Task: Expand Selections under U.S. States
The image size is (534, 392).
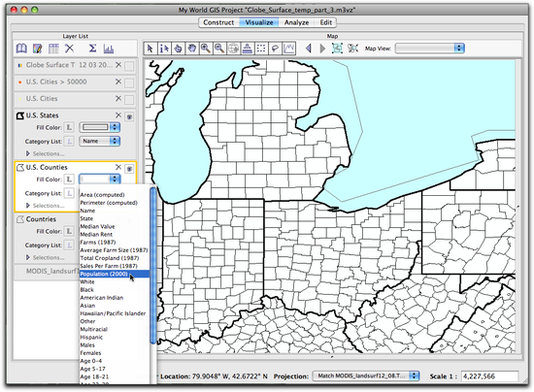Action: click(x=28, y=154)
